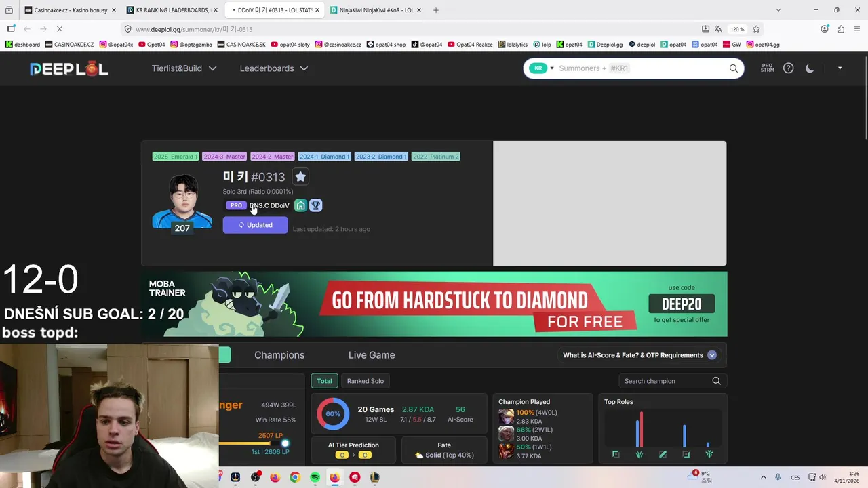Click the mid lane role icon
868x488 pixels.
pyautogui.click(x=663, y=454)
